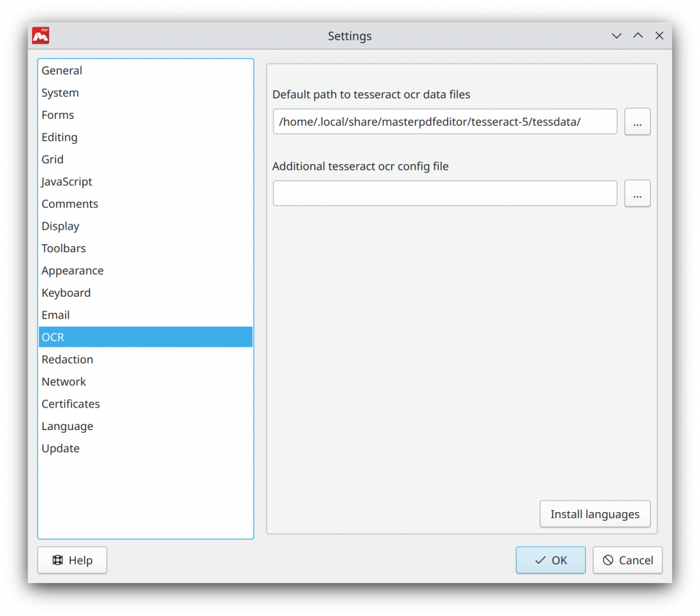Click the Install languages button
Image resolution: width=700 pixels, height=616 pixels.
click(595, 514)
